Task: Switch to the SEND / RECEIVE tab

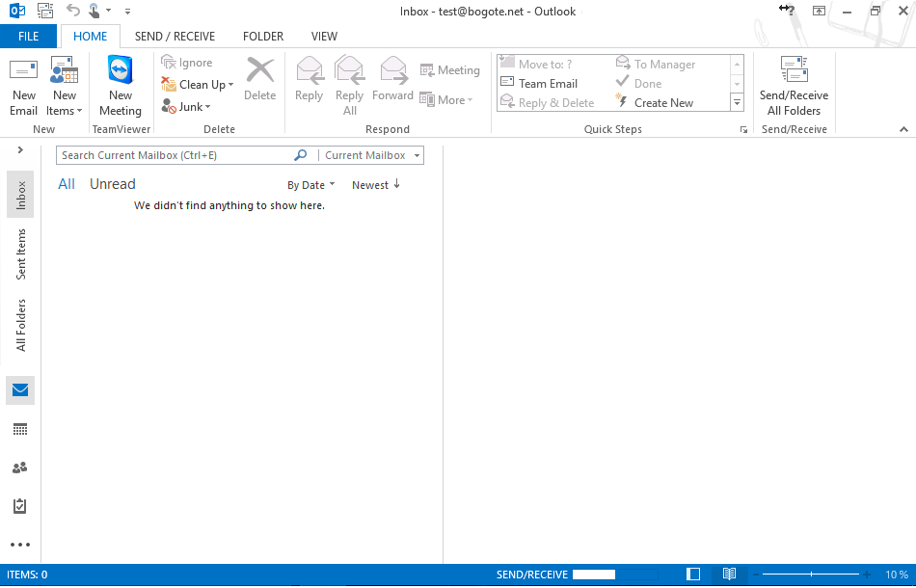Action: pos(175,37)
